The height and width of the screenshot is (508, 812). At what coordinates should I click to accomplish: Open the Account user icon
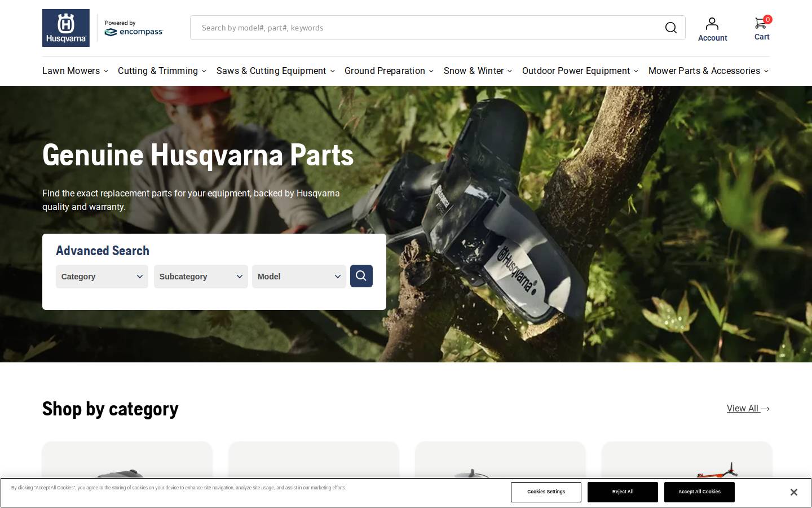click(x=712, y=24)
